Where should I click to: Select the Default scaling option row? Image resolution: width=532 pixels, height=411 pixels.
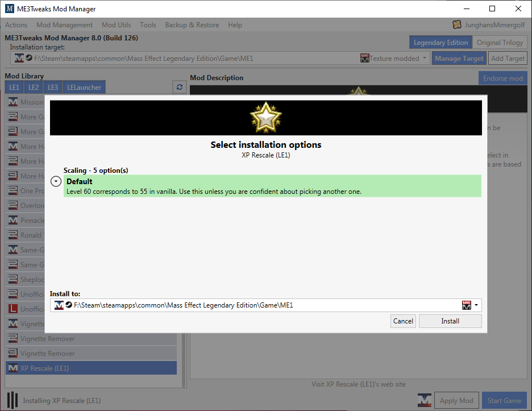pyautogui.click(x=272, y=186)
